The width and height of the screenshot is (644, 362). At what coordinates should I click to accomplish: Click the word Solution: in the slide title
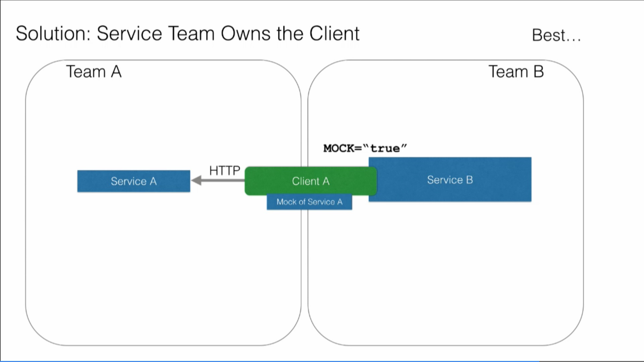click(53, 34)
